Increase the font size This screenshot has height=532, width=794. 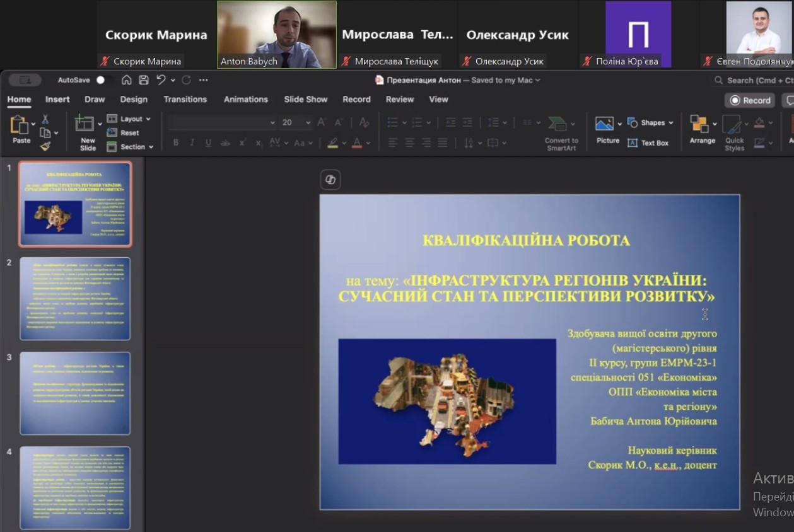(x=322, y=122)
